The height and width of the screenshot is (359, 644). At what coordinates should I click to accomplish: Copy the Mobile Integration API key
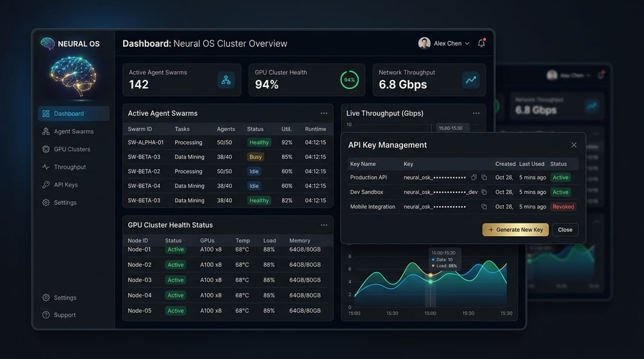[x=484, y=207]
